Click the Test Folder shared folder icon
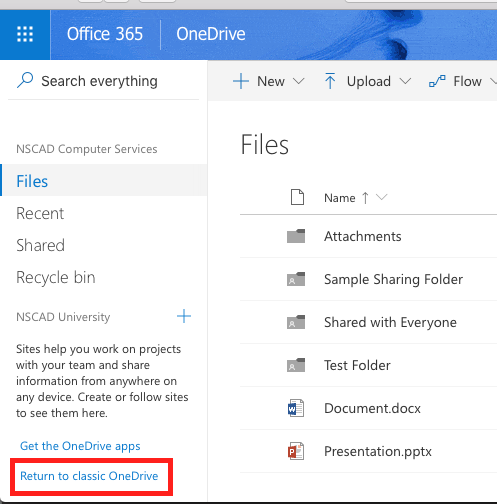This screenshot has width=497, height=504. click(296, 365)
